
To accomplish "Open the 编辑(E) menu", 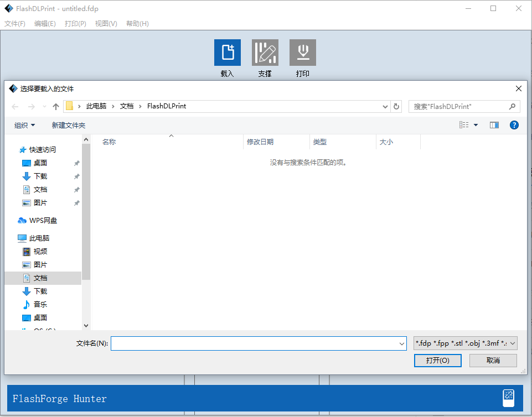I will pyautogui.click(x=45, y=24).
